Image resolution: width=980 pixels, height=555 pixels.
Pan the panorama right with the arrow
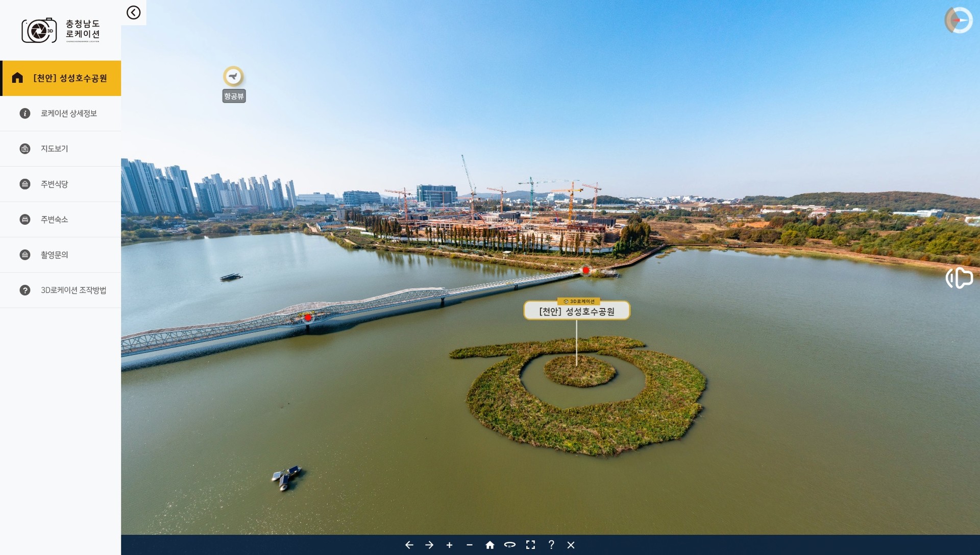(429, 545)
